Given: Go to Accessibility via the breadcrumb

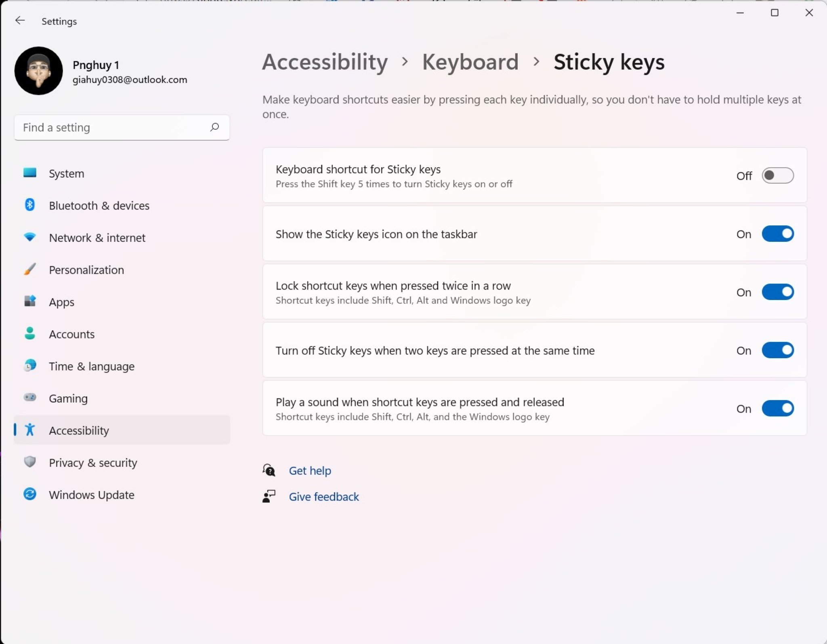Looking at the screenshot, I should click(x=325, y=62).
